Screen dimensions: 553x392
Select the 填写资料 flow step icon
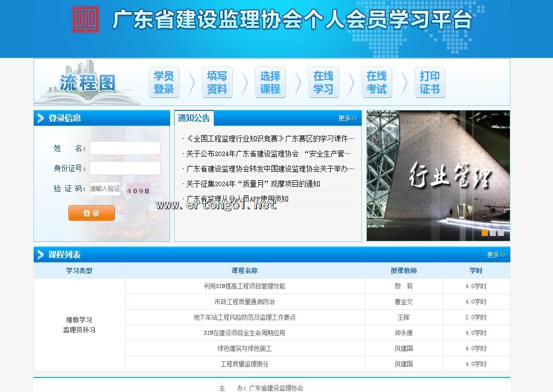217,83
